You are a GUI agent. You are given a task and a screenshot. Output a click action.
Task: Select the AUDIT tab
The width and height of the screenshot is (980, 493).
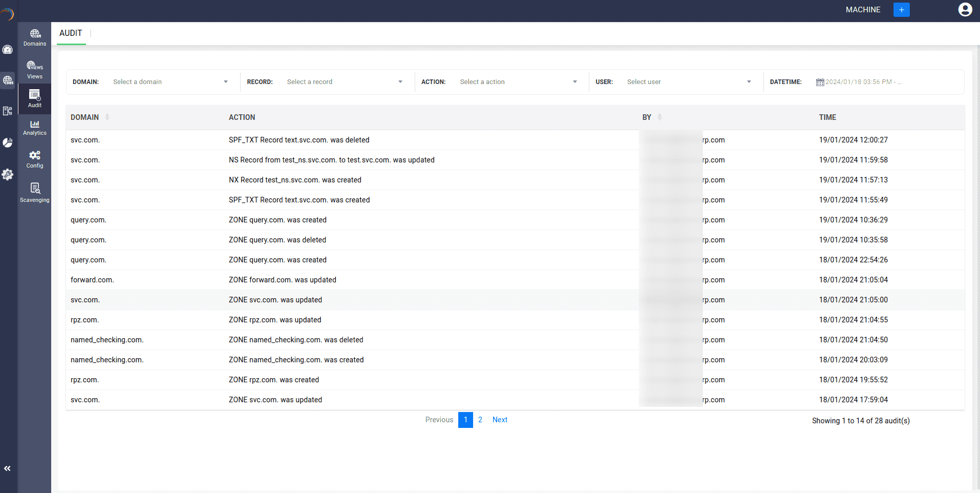[71, 33]
